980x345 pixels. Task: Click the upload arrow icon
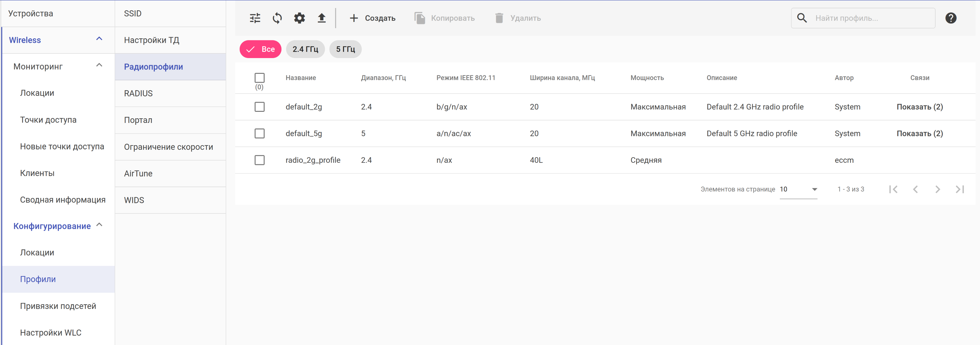click(321, 18)
